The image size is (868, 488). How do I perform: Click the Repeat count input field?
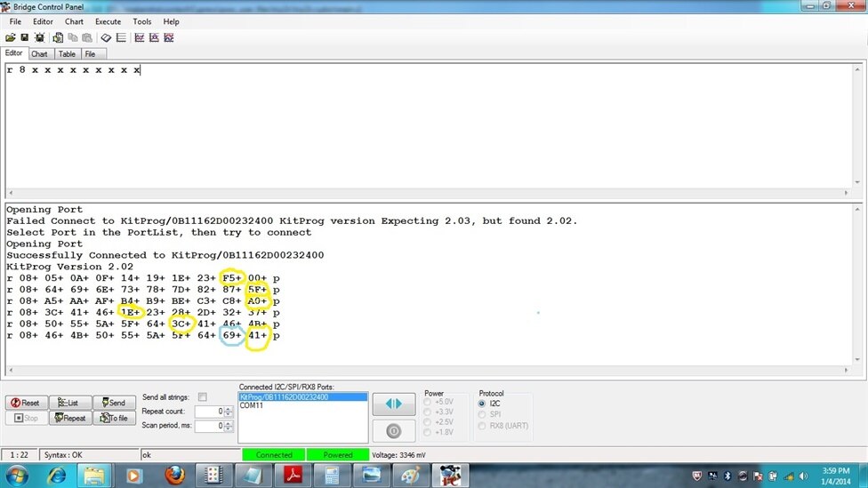(x=209, y=411)
